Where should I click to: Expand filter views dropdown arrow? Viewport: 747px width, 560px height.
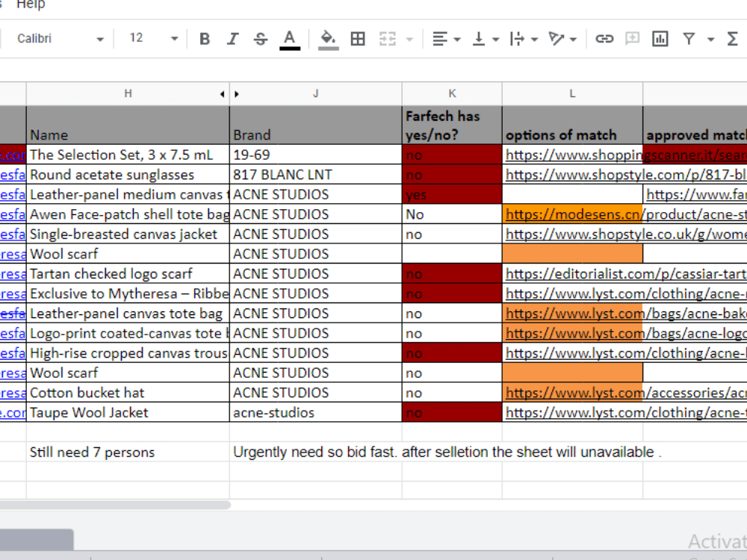[710, 39]
